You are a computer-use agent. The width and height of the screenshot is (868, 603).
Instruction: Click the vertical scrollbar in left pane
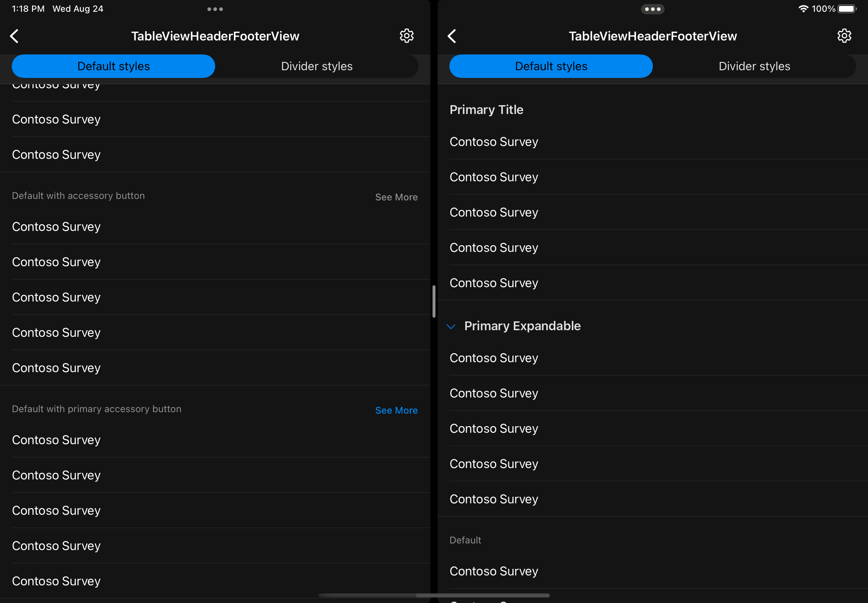click(x=433, y=302)
